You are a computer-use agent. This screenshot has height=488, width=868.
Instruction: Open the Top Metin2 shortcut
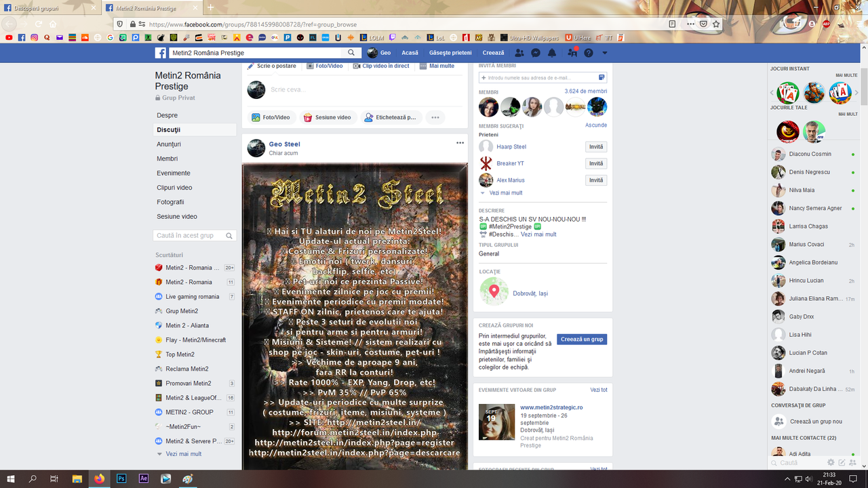tap(180, 354)
